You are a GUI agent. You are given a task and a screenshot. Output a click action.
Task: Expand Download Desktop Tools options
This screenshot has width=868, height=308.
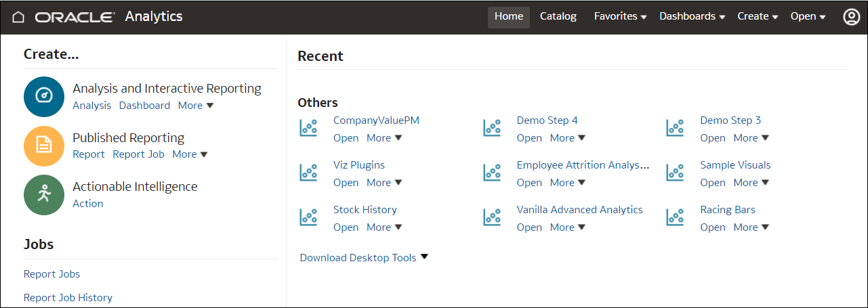coord(364,258)
